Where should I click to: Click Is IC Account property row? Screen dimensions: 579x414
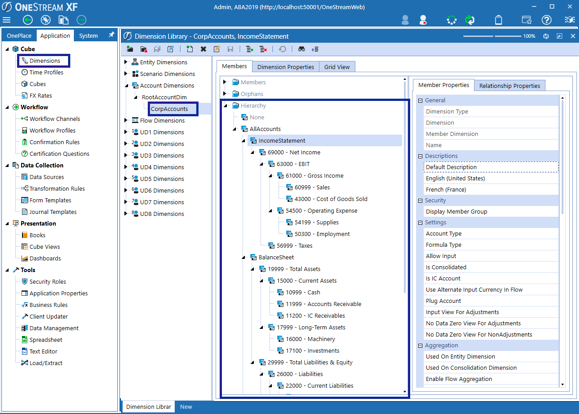(491, 278)
